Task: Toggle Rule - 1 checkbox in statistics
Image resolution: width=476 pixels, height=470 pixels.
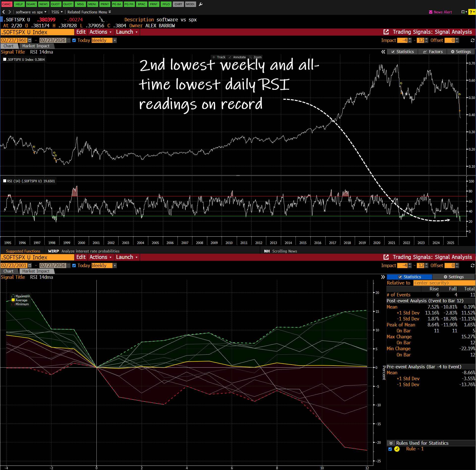Action: pos(390,449)
